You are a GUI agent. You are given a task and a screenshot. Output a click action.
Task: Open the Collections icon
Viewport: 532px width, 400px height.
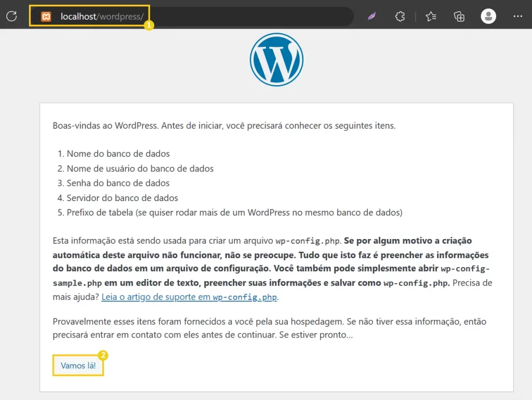459,16
